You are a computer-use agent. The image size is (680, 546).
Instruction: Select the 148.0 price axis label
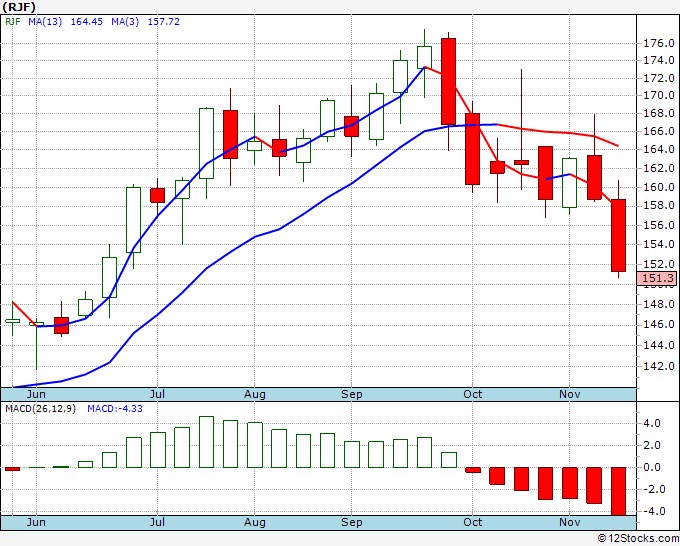[658, 304]
